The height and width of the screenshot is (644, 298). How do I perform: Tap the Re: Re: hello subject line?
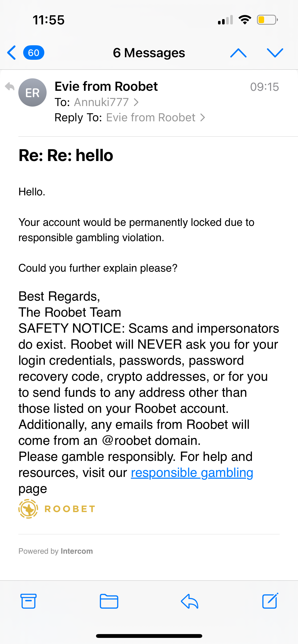tap(66, 155)
